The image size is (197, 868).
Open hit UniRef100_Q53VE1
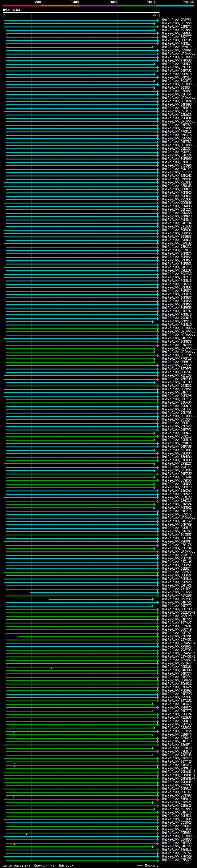point(176,20)
